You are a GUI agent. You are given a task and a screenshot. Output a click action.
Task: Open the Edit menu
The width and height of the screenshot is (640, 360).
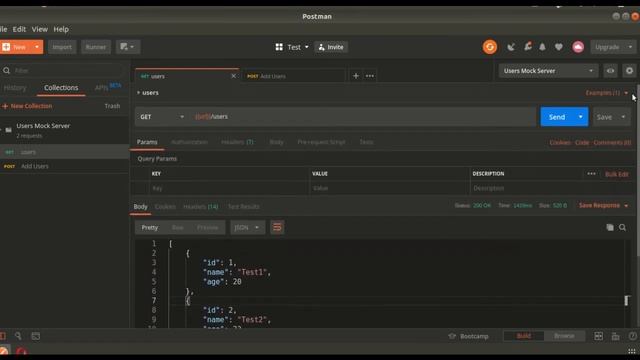click(x=19, y=29)
